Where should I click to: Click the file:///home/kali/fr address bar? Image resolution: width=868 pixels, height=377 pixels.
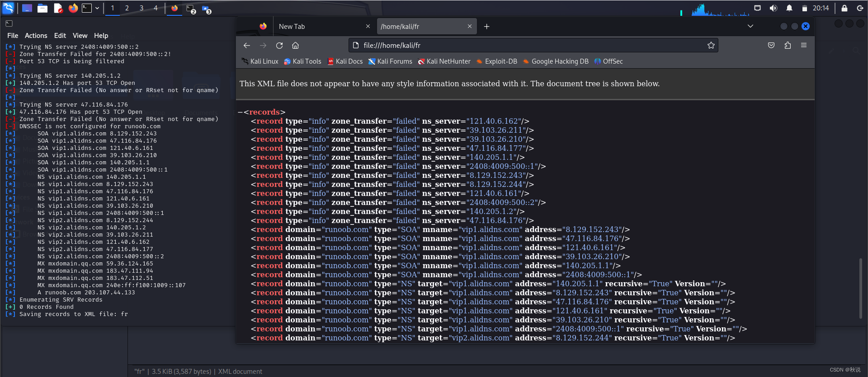tap(533, 45)
